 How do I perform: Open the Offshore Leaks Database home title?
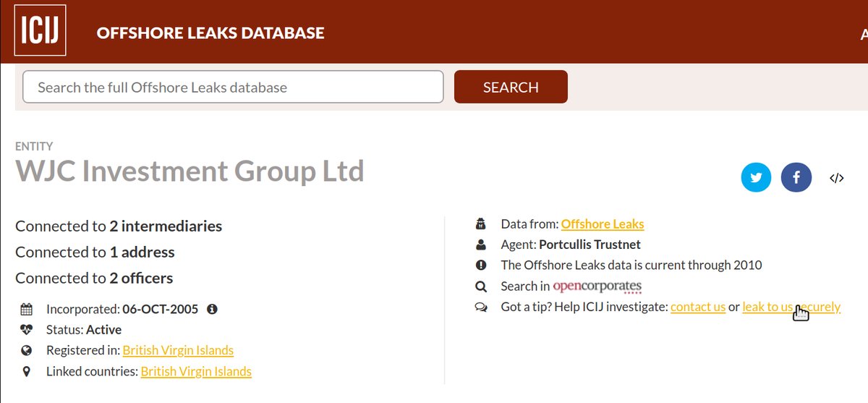pos(210,33)
